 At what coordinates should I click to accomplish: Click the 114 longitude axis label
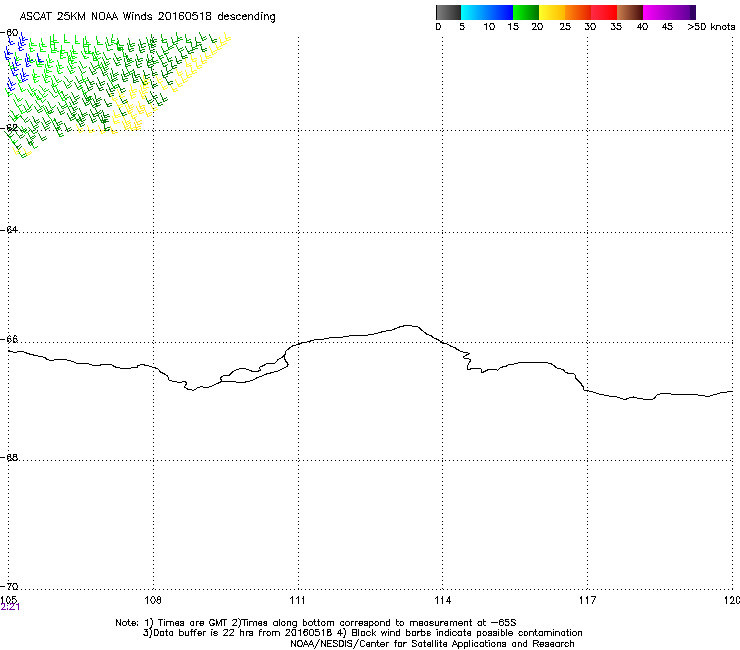click(x=443, y=600)
